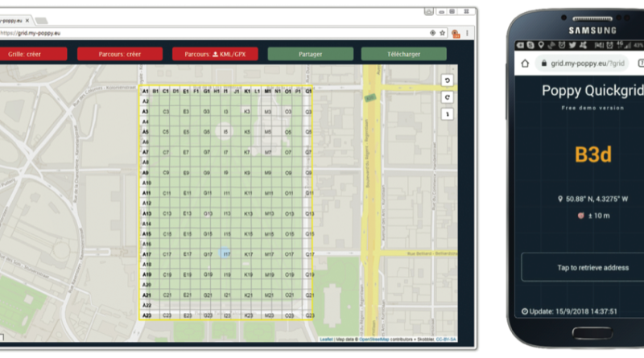Click the rotate counter-clockwise map control

(x=448, y=80)
